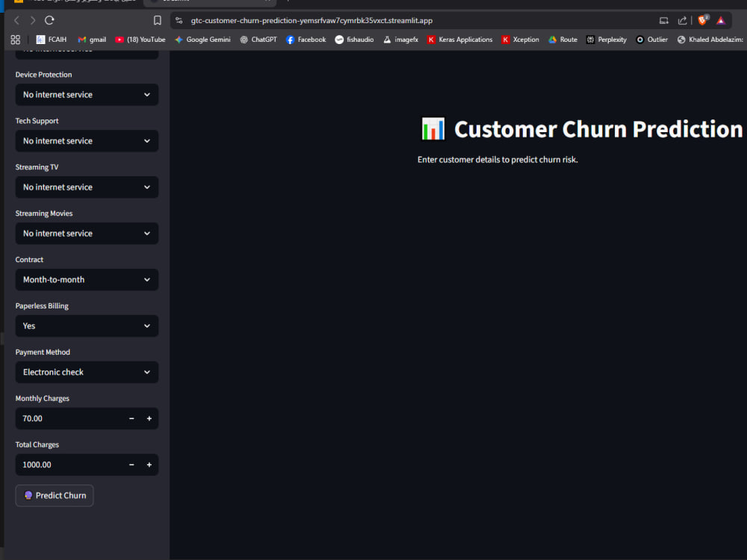This screenshot has width=747, height=560.
Task: Open the YouTube bookmark
Action: [x=140, y=40]
